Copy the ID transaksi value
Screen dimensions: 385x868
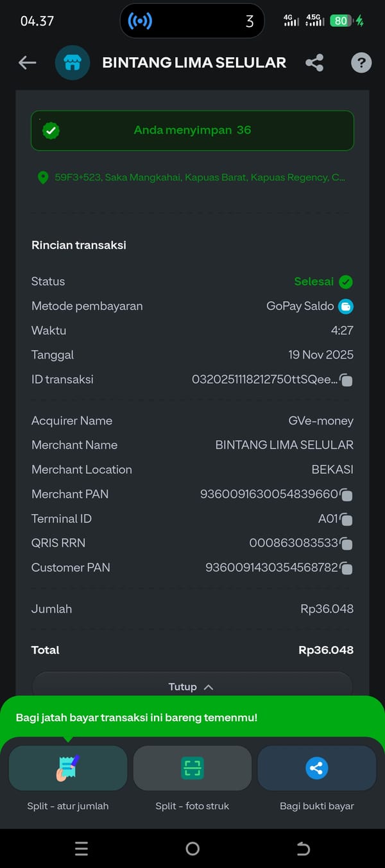point(346,380)
